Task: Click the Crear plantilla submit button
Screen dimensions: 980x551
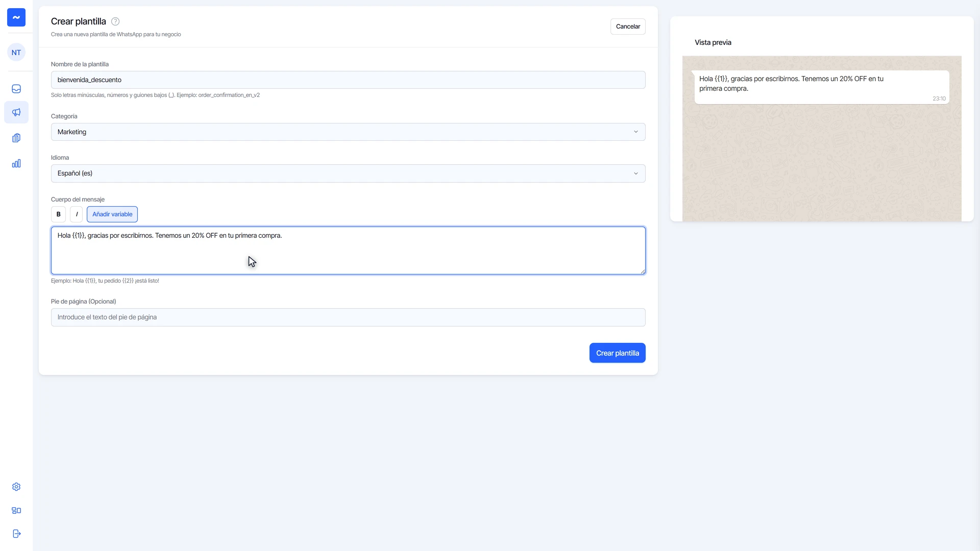Action: (x=617, y=353)
